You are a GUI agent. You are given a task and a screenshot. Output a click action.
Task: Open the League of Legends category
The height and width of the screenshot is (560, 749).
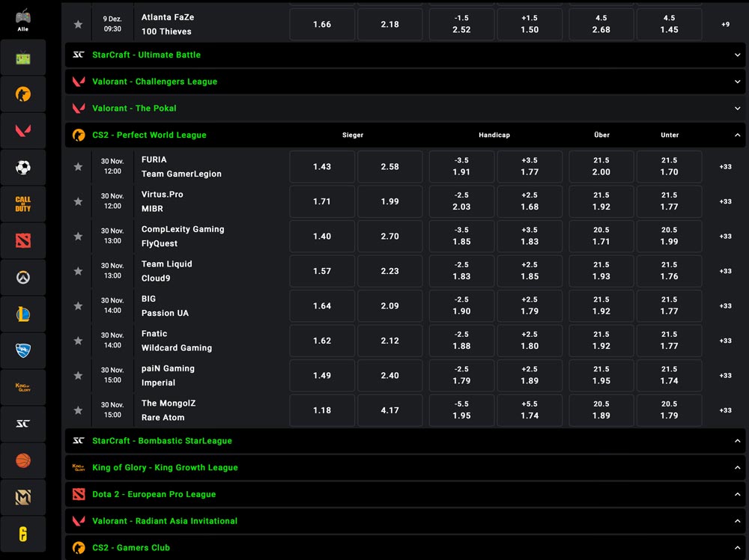click(x=22, y=314)
